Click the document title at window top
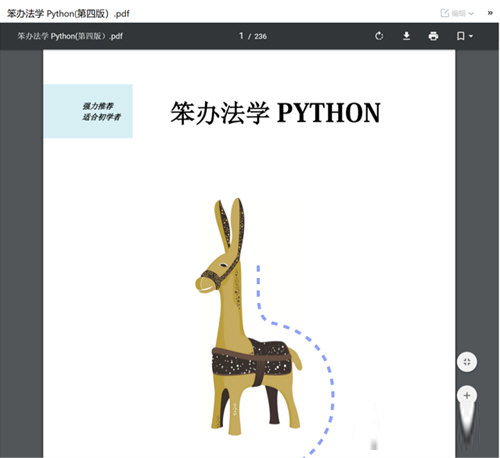This screenshot has width=500, height=458. [x=68, y=14]
